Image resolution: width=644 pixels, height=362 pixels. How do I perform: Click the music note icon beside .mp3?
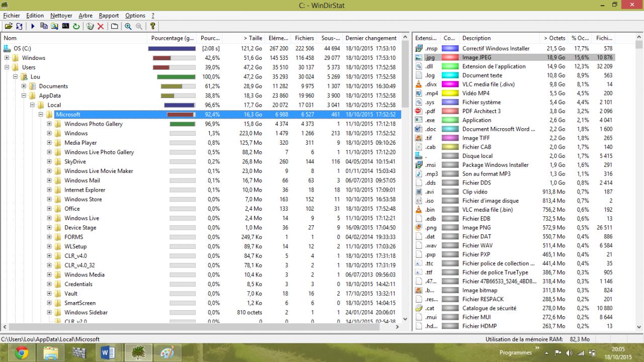tap(419, 174)
